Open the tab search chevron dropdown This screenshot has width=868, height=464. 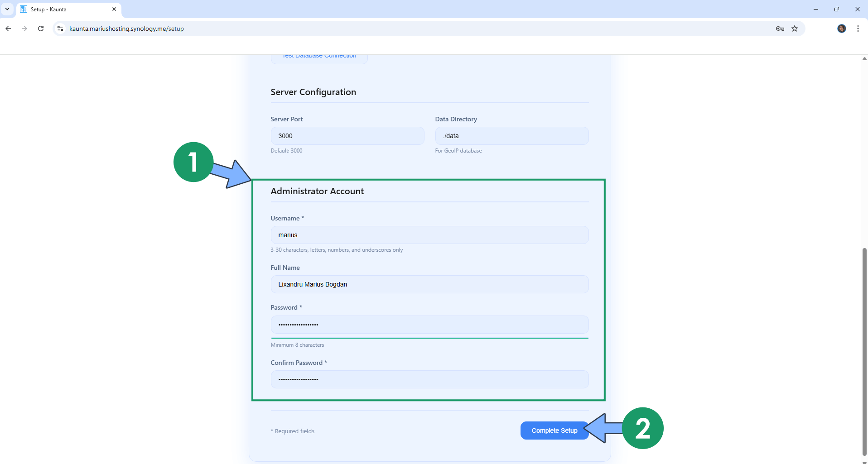click(x=7, y=9)
